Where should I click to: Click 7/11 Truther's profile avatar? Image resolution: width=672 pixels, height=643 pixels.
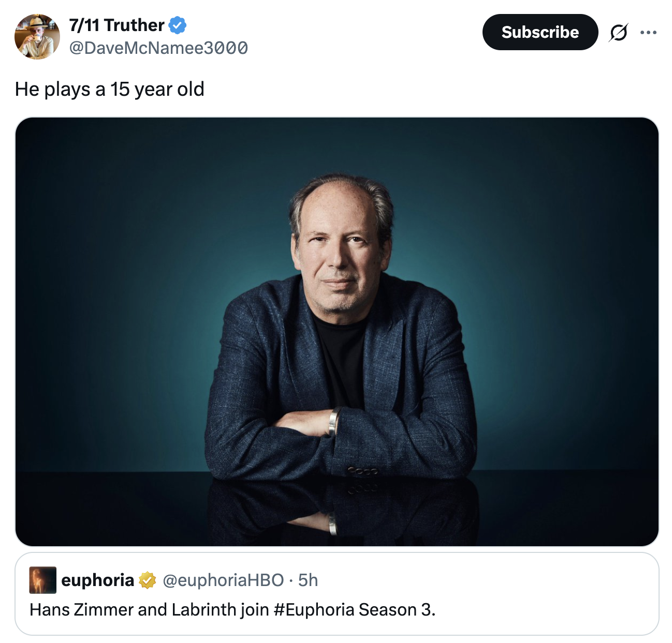tap(36, 33)
